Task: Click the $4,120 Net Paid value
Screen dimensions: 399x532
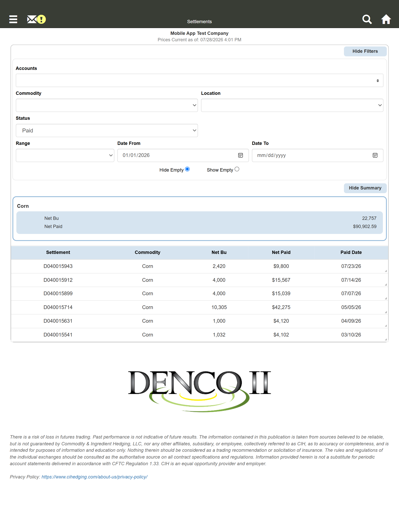Action: (281, 321)
